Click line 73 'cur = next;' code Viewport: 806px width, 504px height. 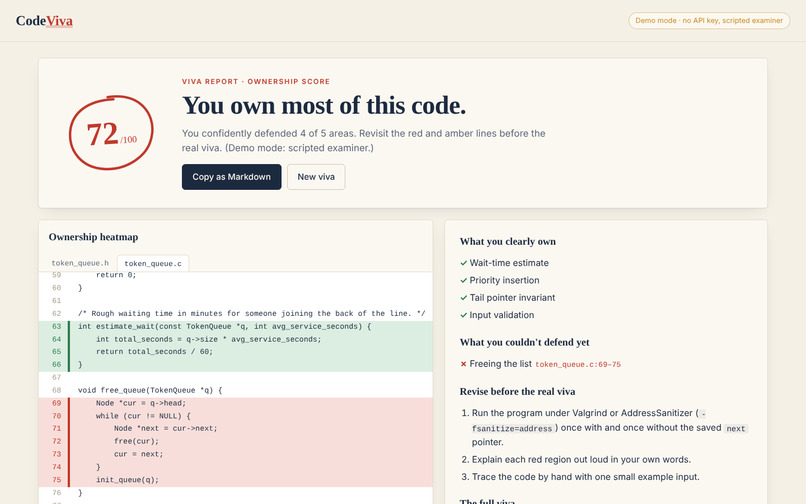pyautogui.click(x=138, y=454)
